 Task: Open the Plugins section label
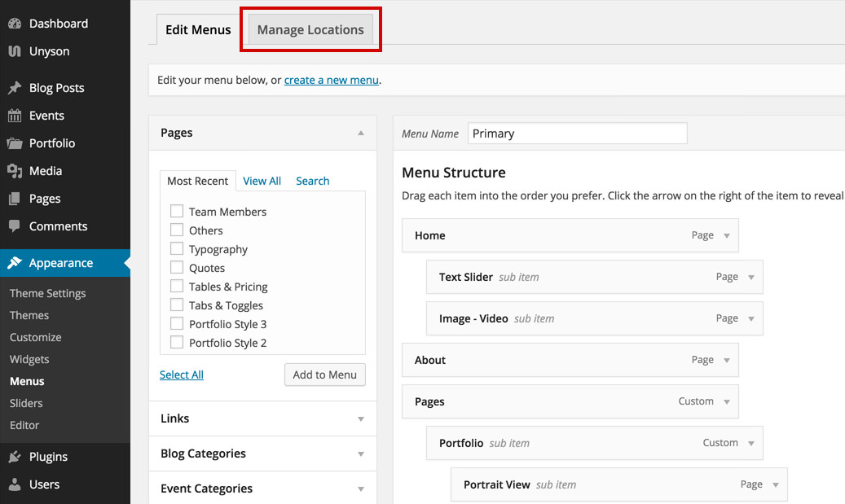(x=49, y=457)
